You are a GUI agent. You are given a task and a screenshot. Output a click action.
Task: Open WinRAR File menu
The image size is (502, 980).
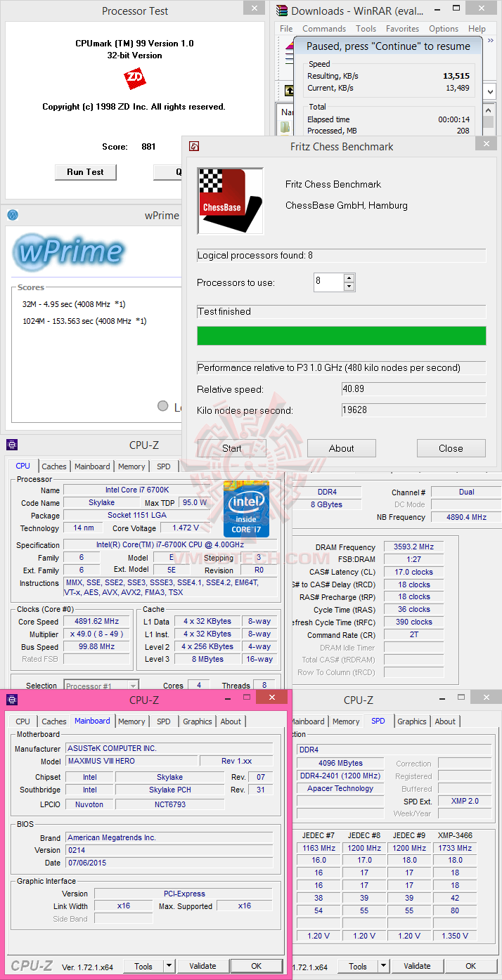286,29
